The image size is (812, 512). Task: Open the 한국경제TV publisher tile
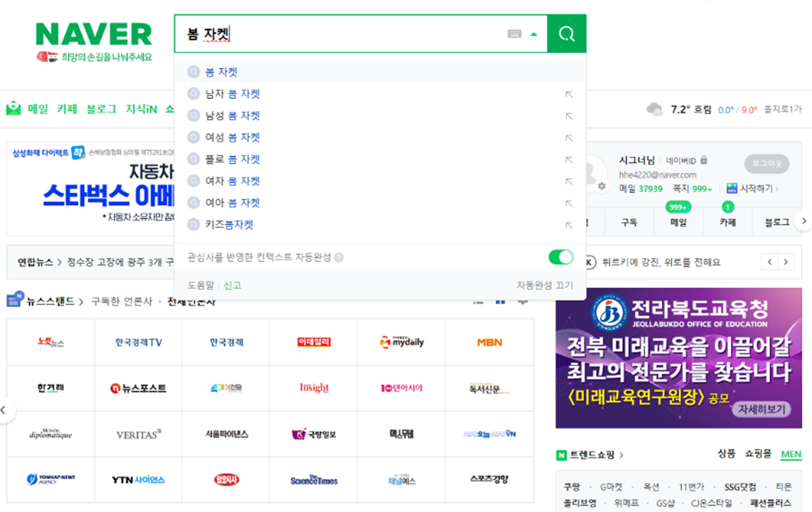[139, 342]
